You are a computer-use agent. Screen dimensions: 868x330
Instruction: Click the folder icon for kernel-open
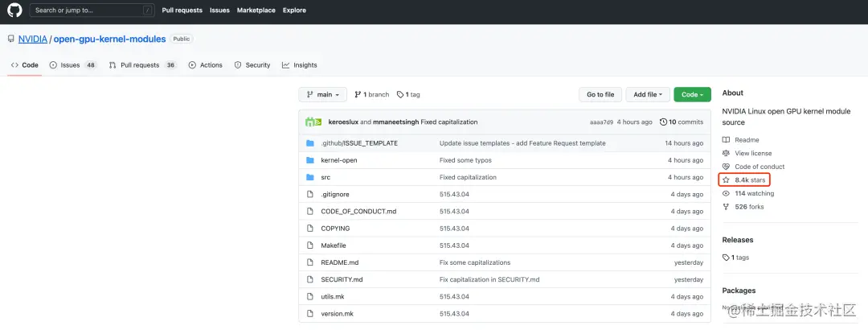point(310,160)
